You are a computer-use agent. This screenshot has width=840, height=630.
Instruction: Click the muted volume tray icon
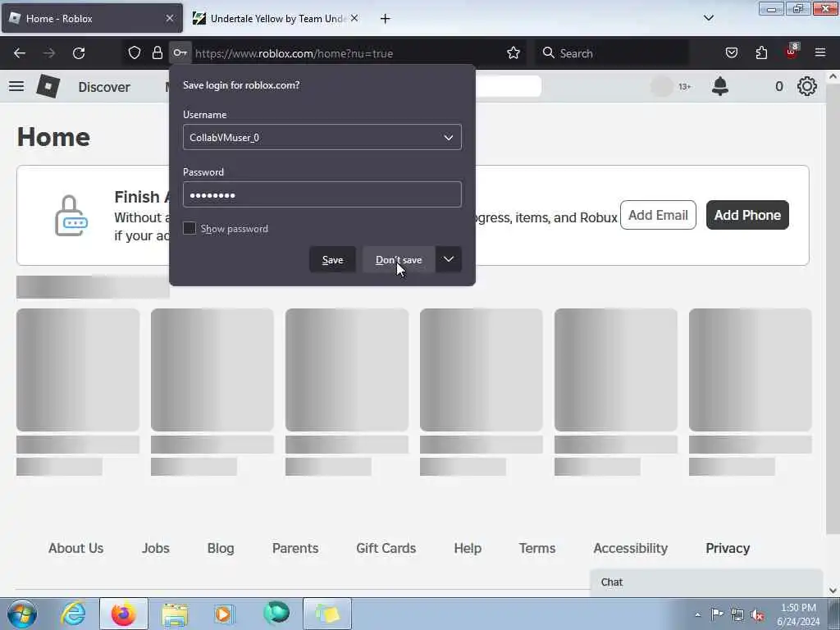757,615
